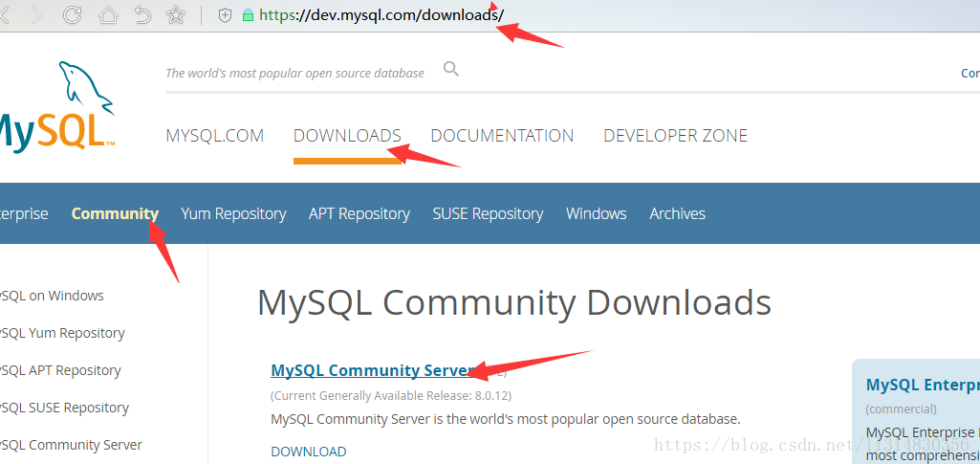The image size is (980, 464).
Task: Reload the page with refresh icon
Action: (73, 15)
